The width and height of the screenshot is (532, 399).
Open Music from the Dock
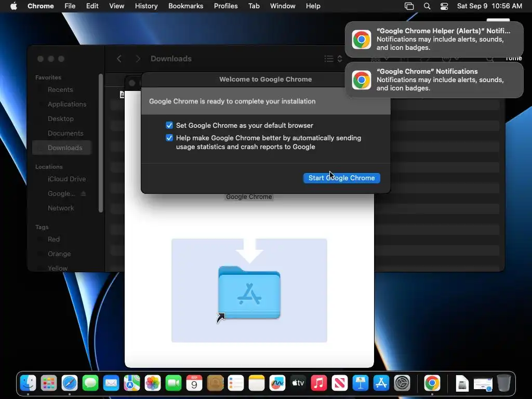tap(319, 383)
